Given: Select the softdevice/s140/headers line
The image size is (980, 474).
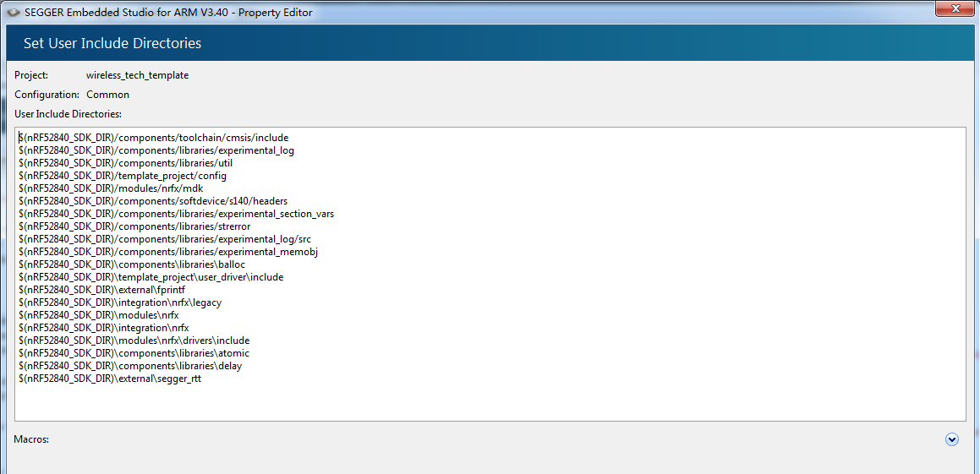Looking at the screenshot, I should pyautogui.click(x=153, y=201).
